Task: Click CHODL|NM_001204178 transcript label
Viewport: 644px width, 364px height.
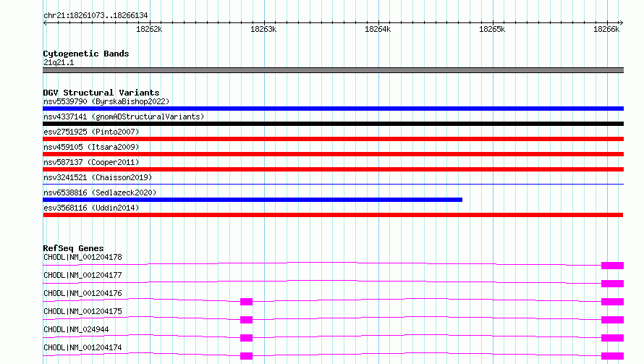Action: coord(82,257)
